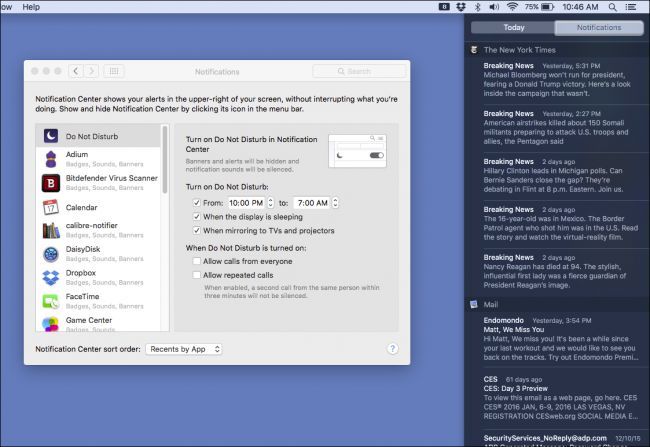This screenshot has height=447, width=650.
Task: Open Dropbox notification settings
Action: 98,277
